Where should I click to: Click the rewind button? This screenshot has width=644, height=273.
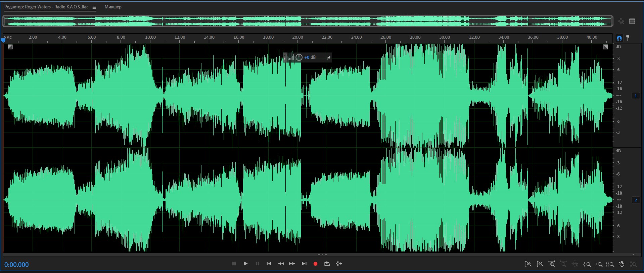click(281, 264)
